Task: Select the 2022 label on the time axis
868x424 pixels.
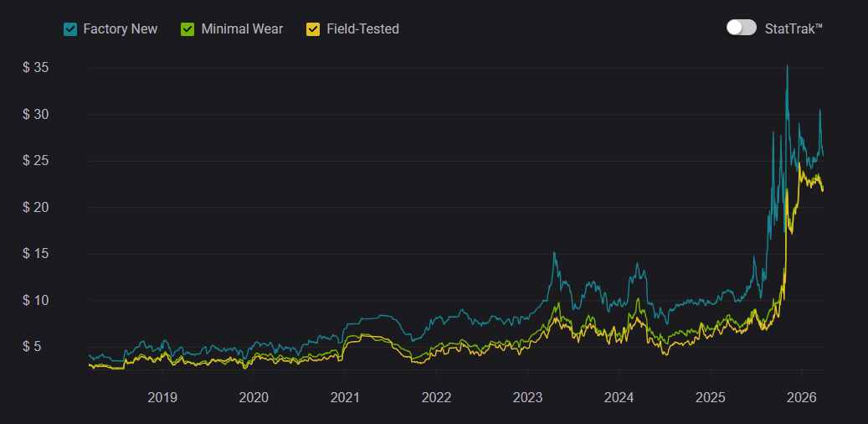Action: (x=436, y=396)
